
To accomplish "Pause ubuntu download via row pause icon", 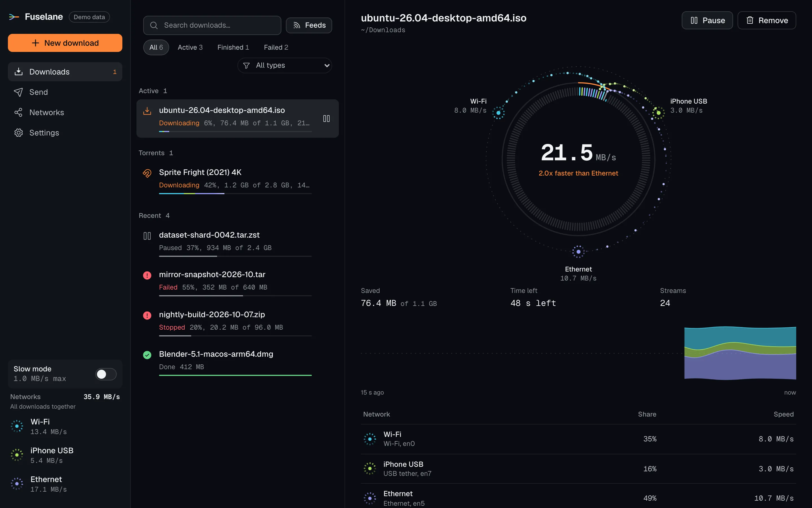I will point(326,119).
